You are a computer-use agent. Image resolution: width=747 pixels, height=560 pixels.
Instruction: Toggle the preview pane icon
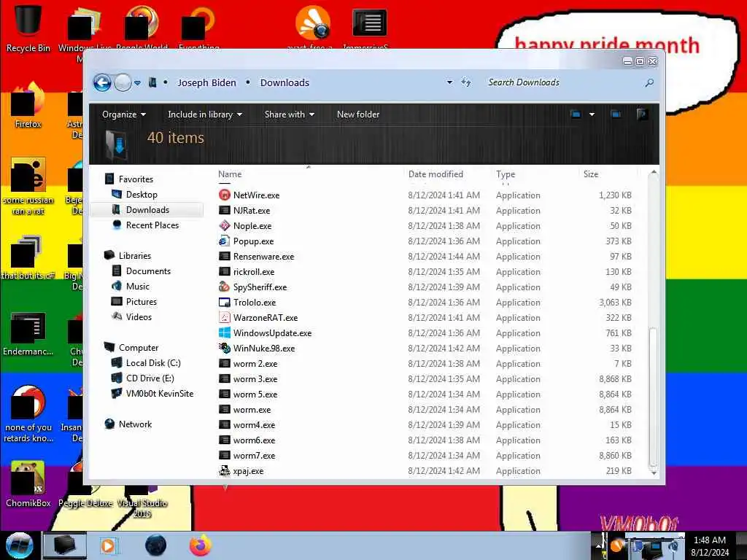616,114
